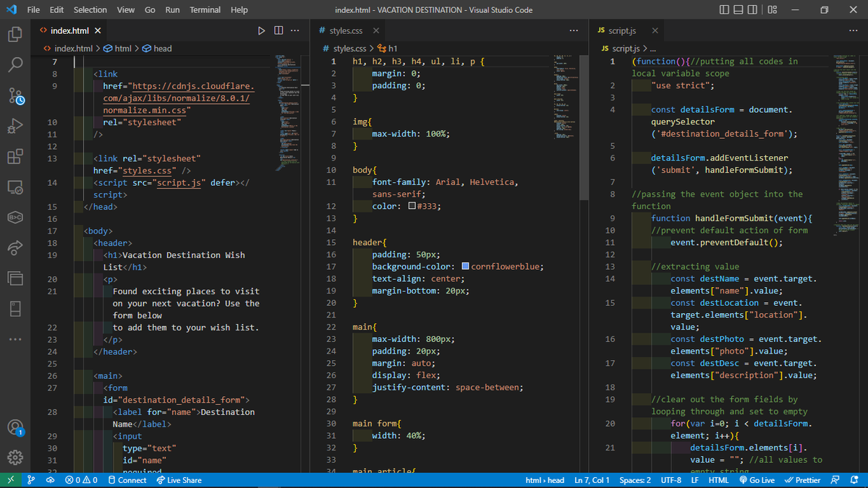Click the VS Code logo in title bar
The image size is (868, 488).
[11, 9]
